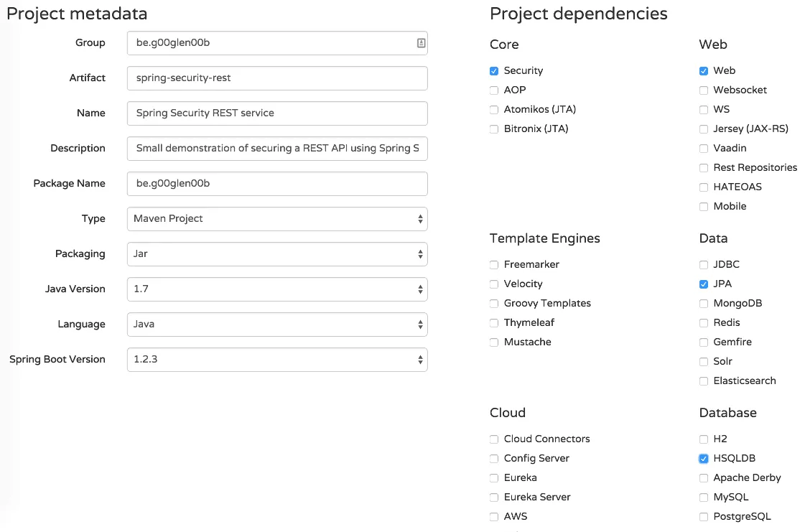805x532 pixels.
Task: Open the Packaging dropdown showing Jar
Action: tap(276, 254)
